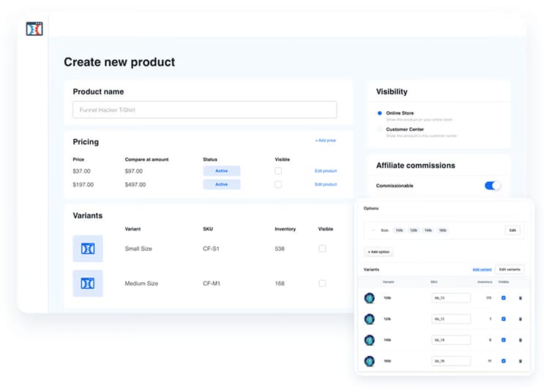Screen dimensions: 549x392
Task: Click the $197.00 price value
Action: point(83,184)
